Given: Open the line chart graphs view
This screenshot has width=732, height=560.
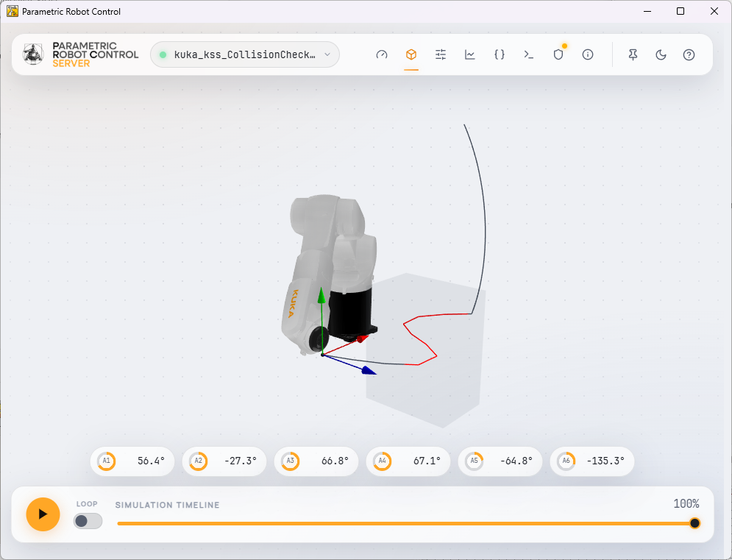Looking at the screenshot, I should [x=469, y=54].
